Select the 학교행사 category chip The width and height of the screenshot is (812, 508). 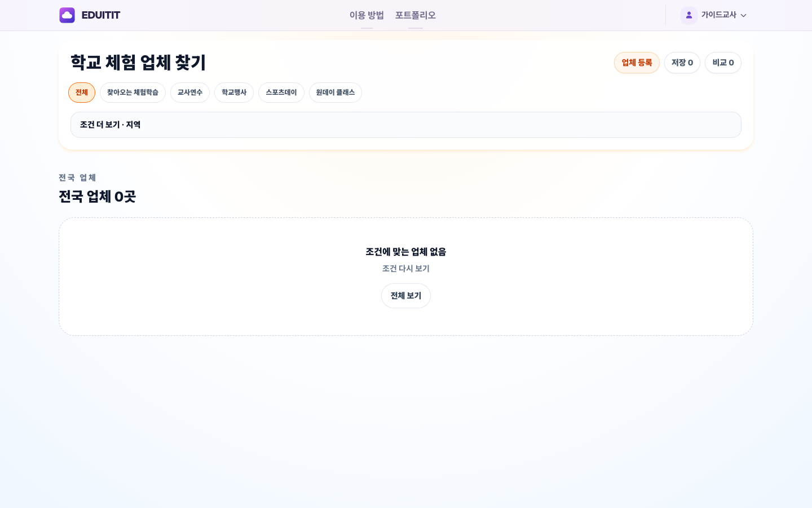click(x=234, y=93)
